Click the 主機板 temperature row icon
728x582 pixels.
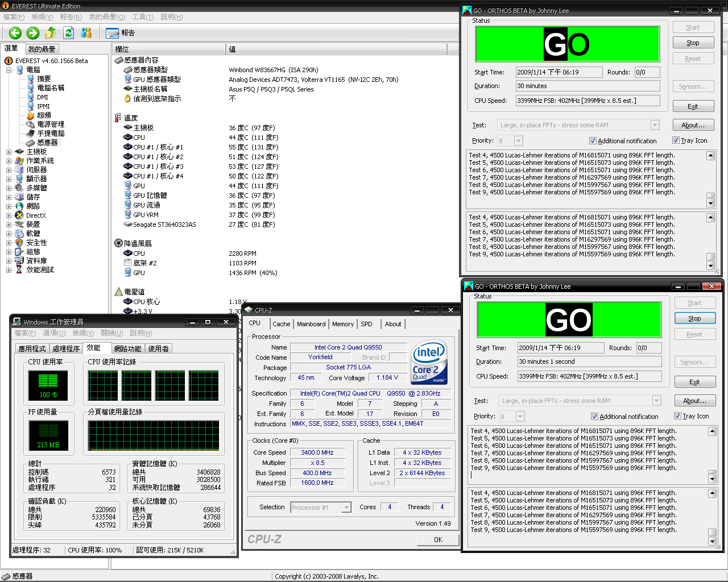pyautogui.click(x=128, y=128)
